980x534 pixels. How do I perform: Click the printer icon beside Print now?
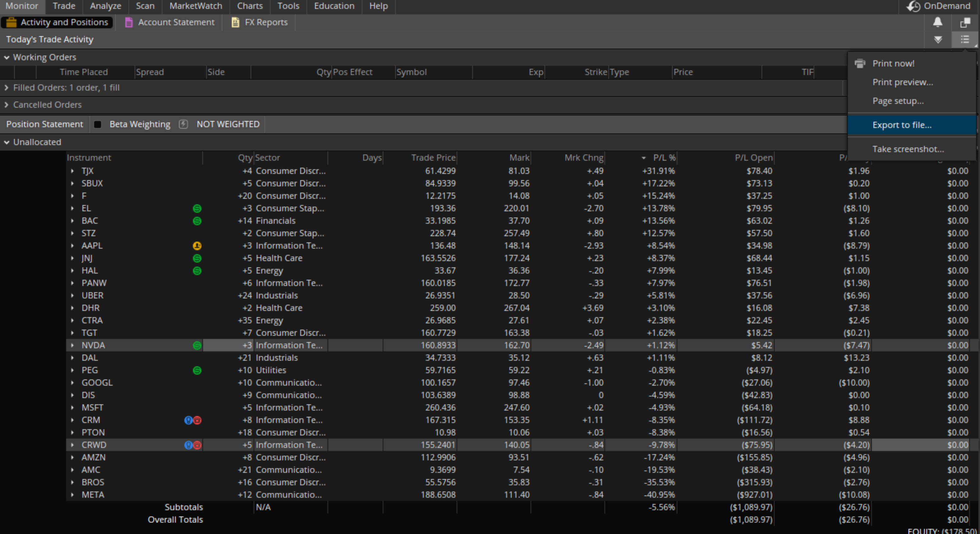click(x=860, y=64)
